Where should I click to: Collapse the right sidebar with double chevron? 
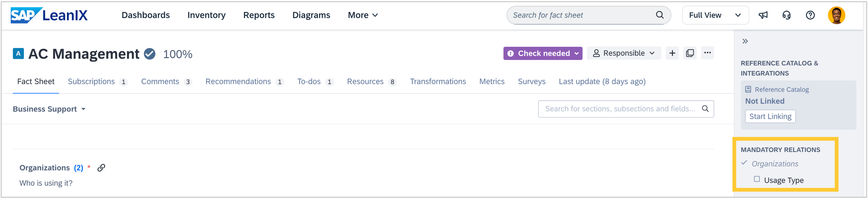click(x=745, y=41)
